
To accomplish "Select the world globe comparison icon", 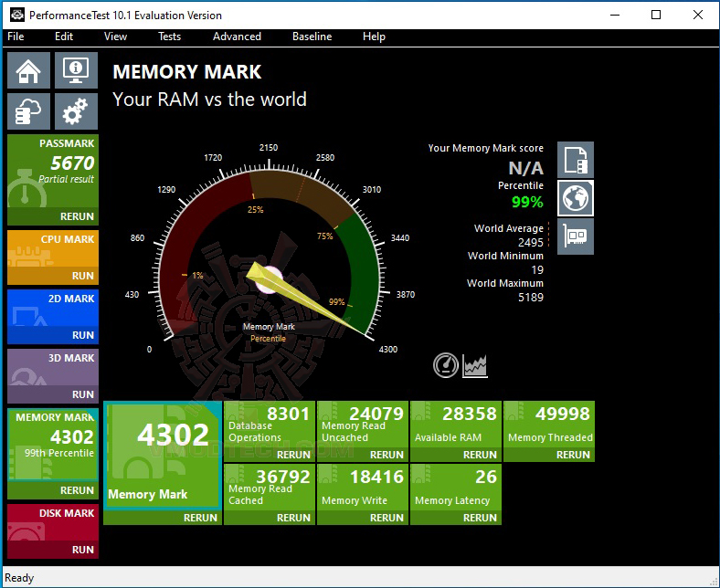I will click(x=576, y=198).
